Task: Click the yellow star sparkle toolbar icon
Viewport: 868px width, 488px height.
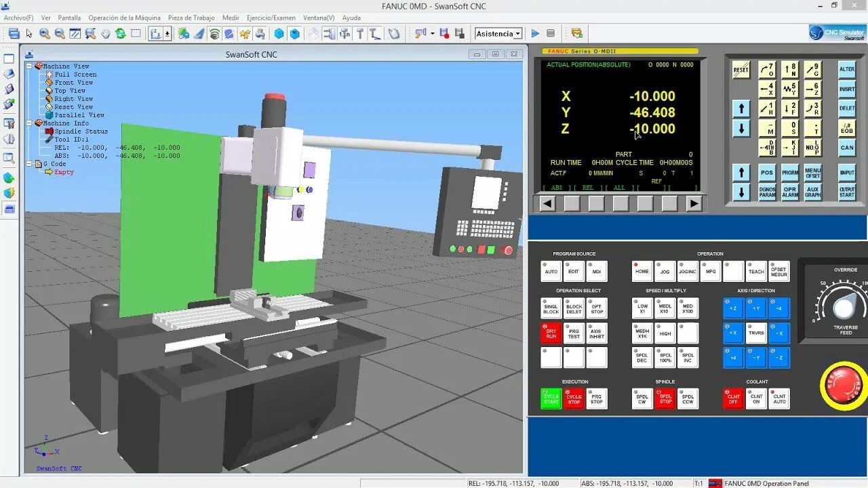Action: (x=245, y=33)
